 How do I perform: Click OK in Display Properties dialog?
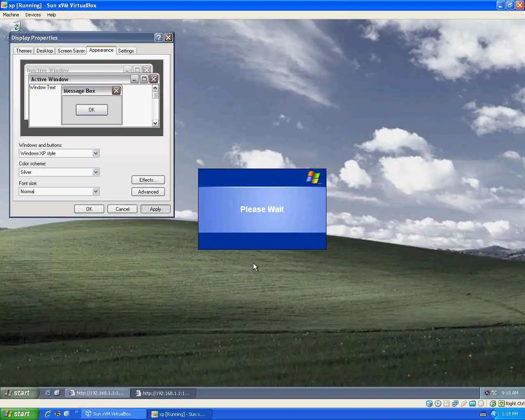click(89, 209)
